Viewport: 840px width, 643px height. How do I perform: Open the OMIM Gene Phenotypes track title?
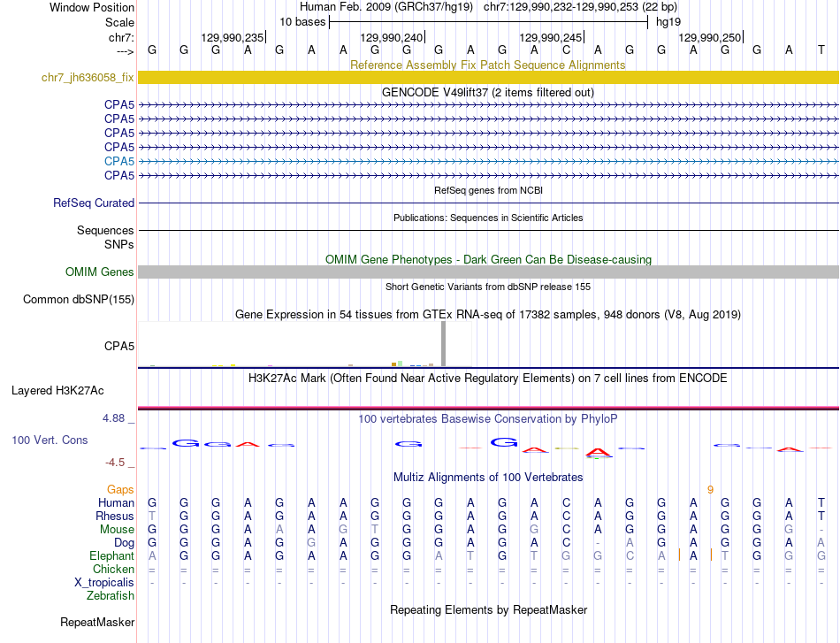tap(488, 259)
